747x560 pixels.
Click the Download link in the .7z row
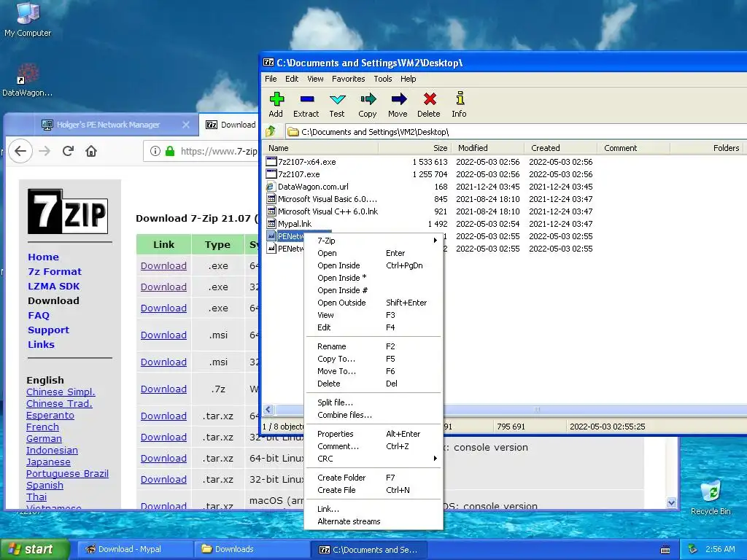click(163, 389)
